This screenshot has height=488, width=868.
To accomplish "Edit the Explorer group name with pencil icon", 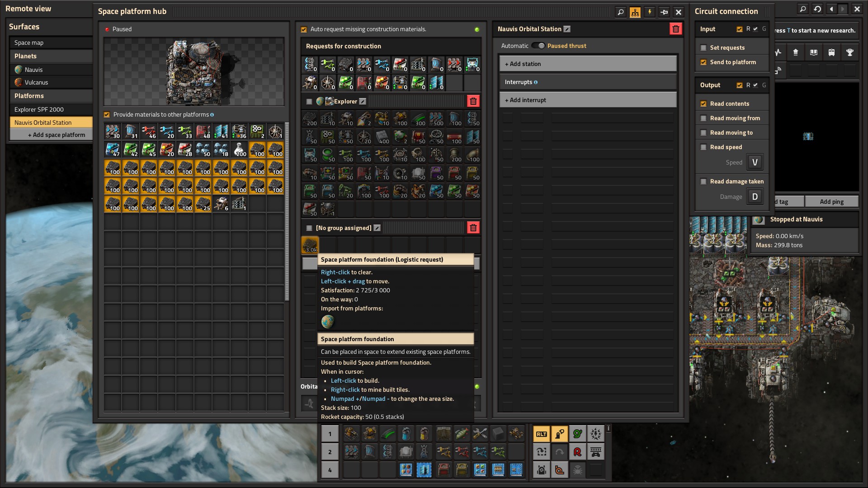I will pyautogui.click(x=363, y=101).
